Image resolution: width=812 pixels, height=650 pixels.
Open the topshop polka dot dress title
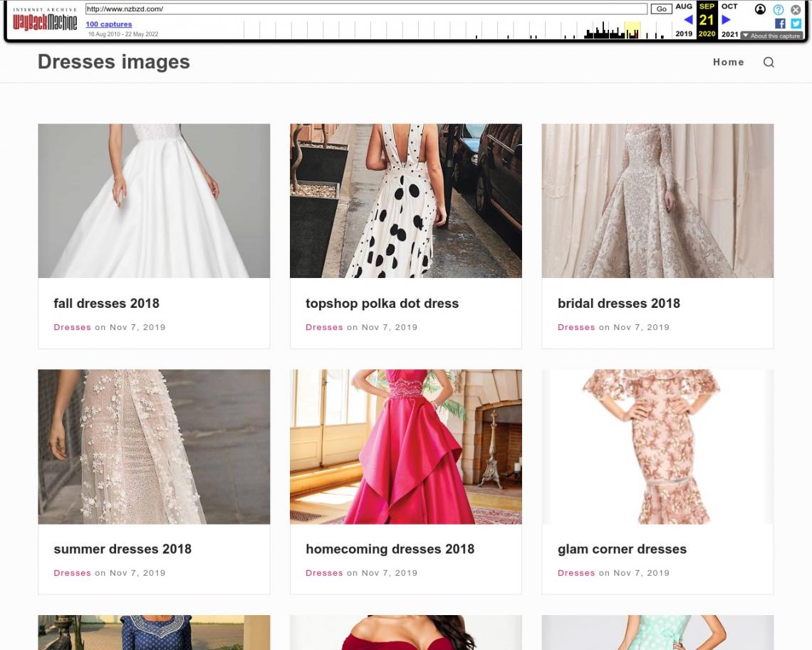click(382, 303)
